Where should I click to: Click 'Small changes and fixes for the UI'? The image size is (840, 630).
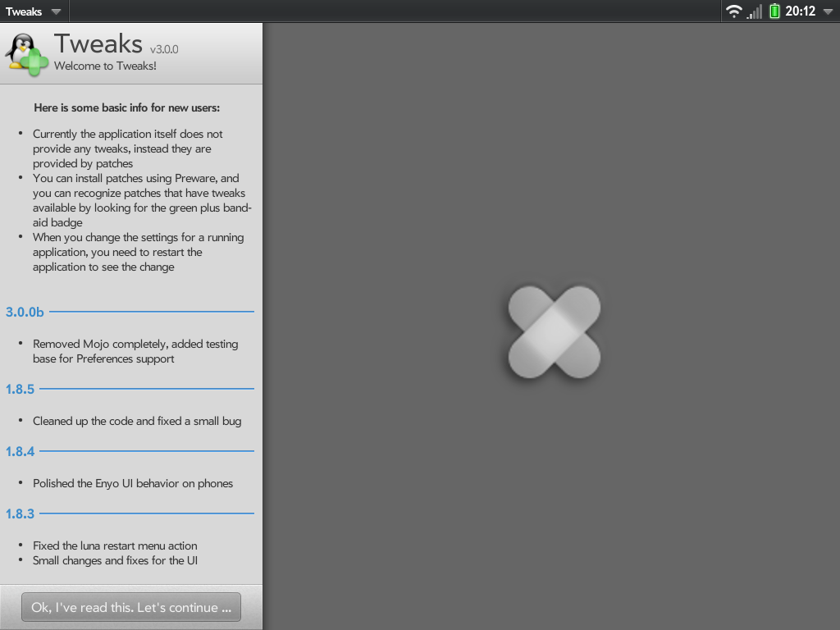point(115,560)
